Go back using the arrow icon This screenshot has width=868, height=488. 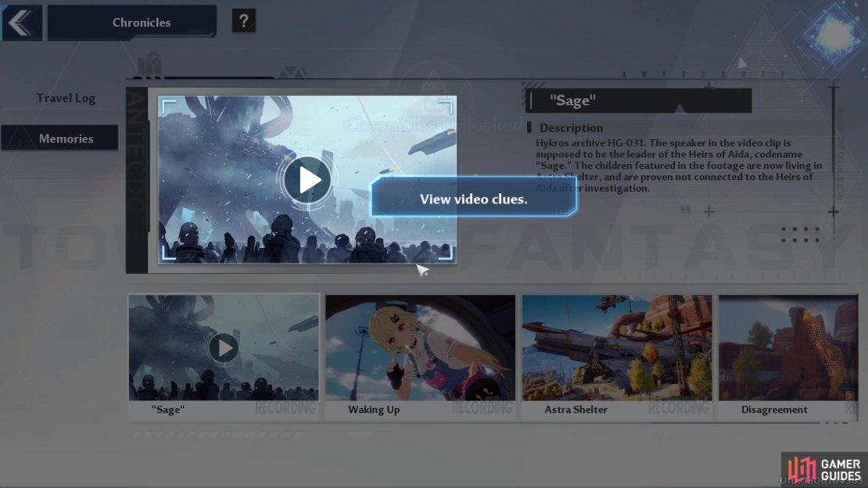22,23
